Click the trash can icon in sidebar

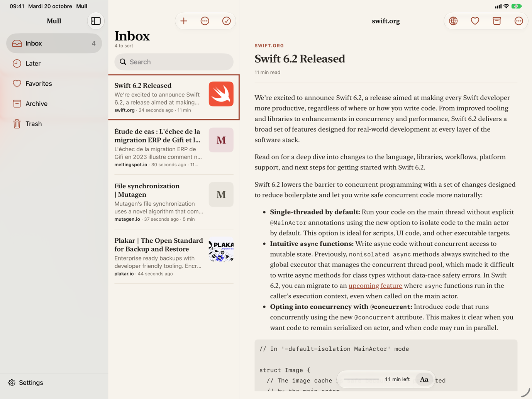pyautogui.click(x=17, y=123)
